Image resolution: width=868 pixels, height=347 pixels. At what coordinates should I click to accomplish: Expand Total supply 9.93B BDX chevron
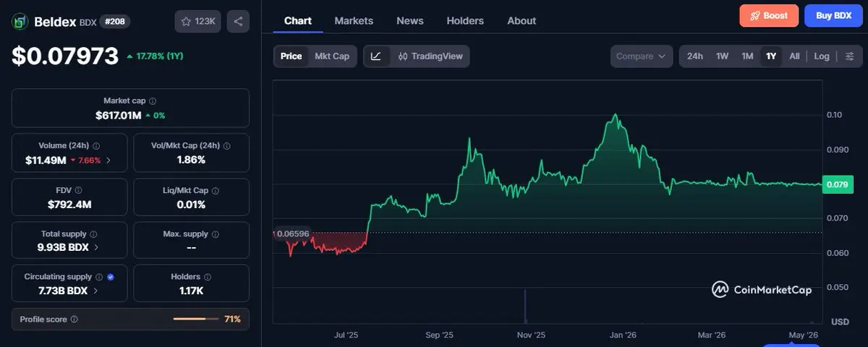point(97,247)
